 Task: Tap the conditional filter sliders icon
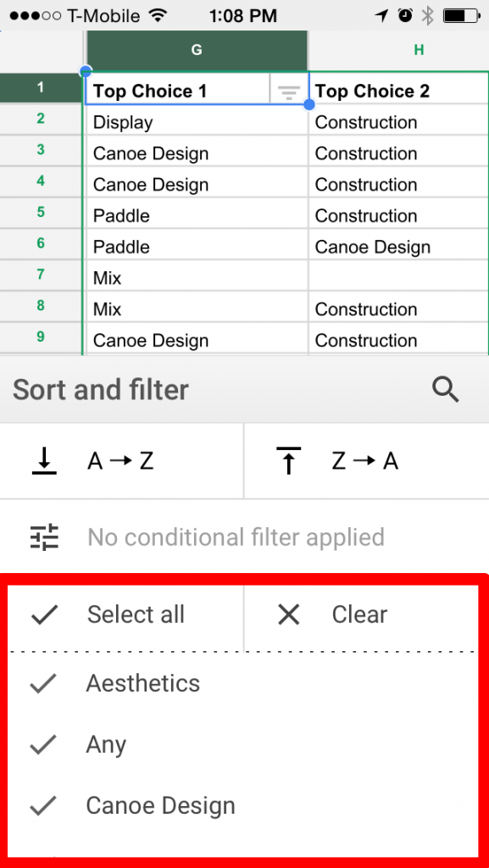45,537
